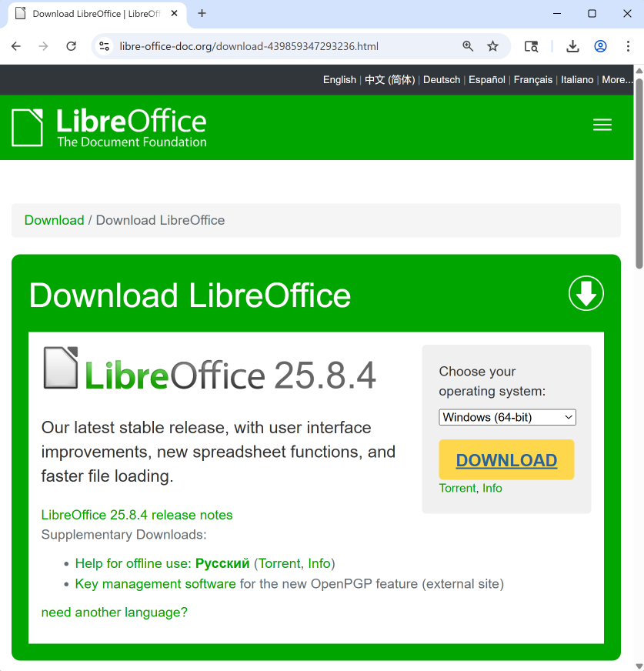Viewport: 644px width, 671px height.
Task: Open LibreOffice 25.8.4 release notes
Action: (137, 515)
